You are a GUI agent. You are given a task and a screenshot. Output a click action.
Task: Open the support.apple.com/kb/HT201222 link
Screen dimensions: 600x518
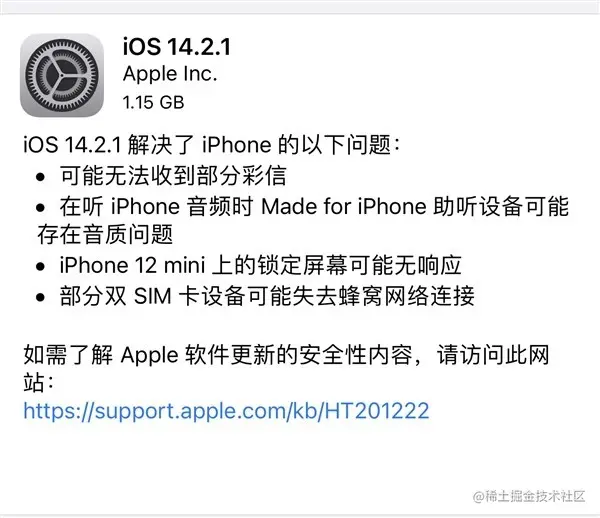226,411
